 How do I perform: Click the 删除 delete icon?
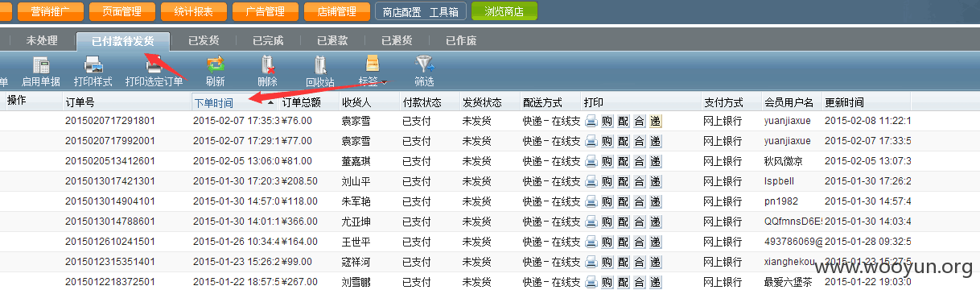point(267,64)
